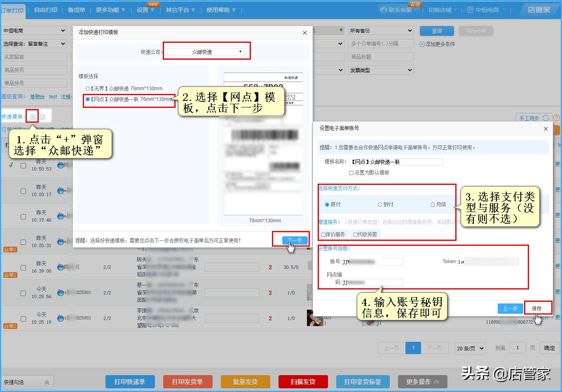Click the 商品标题 input field
The image size is (562, 392).
click(380, 56)
